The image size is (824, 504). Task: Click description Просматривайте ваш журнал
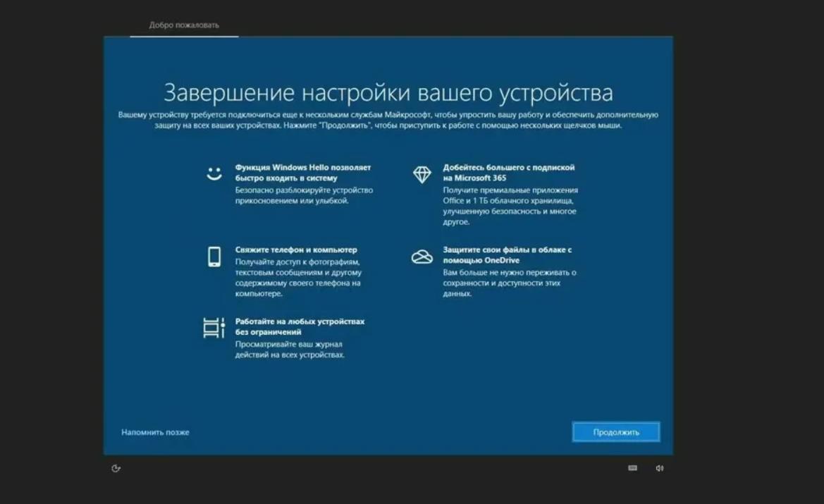[288, 344]
